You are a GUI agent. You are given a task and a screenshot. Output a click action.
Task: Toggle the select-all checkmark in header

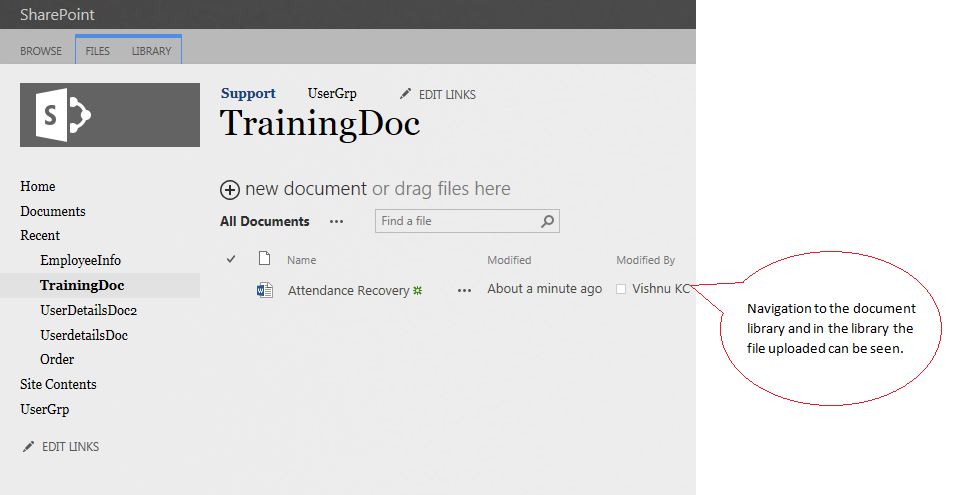pos(231,259)
